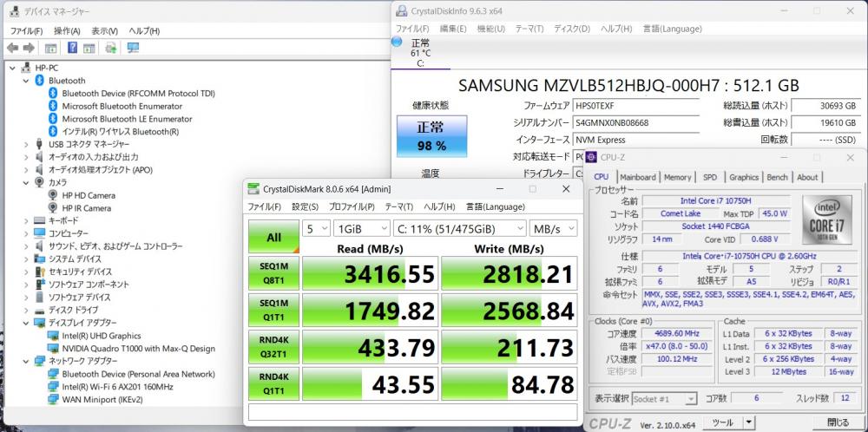868x432 pixels.
Task: Click the back arrow in Device Manager toolbar
Action: [x=12, y=49]
